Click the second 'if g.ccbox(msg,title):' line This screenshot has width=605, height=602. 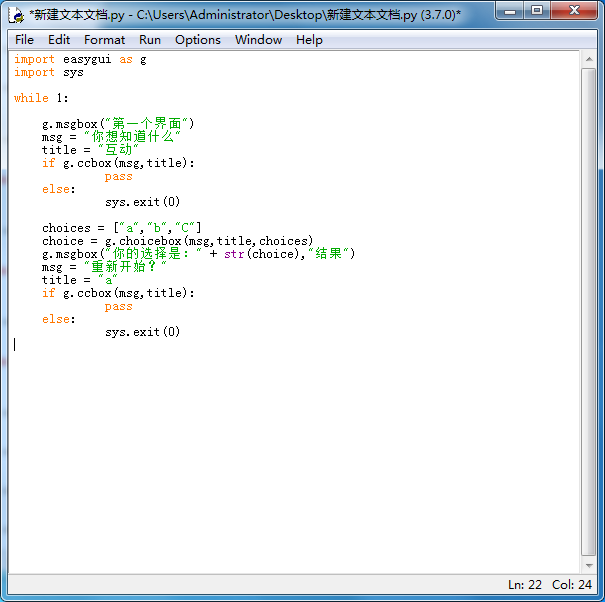coord(118,293)
